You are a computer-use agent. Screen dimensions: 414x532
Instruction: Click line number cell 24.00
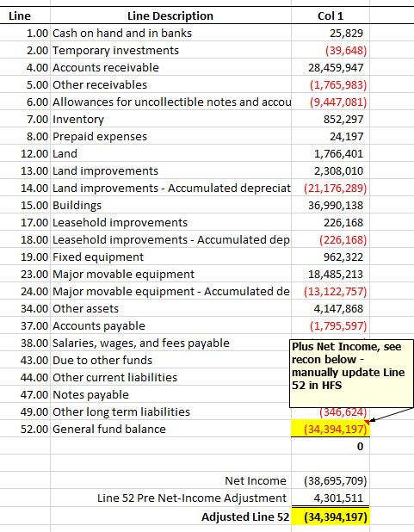coord(25,291)
